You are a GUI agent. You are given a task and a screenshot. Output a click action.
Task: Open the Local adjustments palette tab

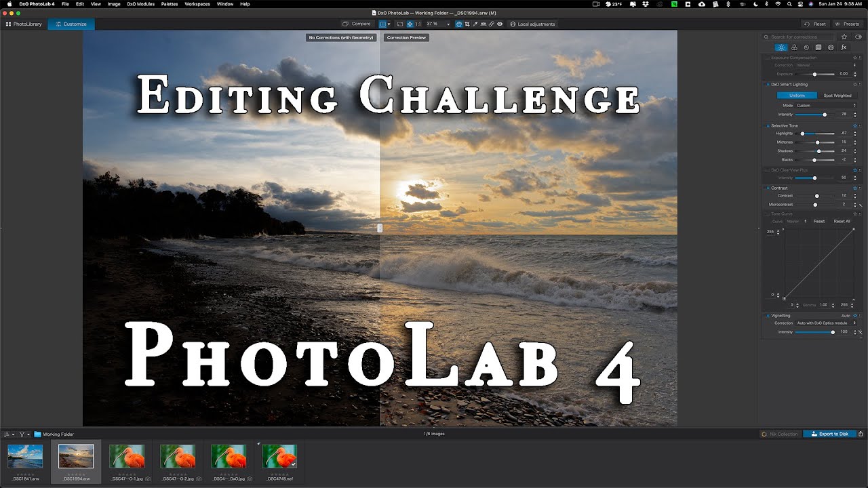(x=831, y=47)
